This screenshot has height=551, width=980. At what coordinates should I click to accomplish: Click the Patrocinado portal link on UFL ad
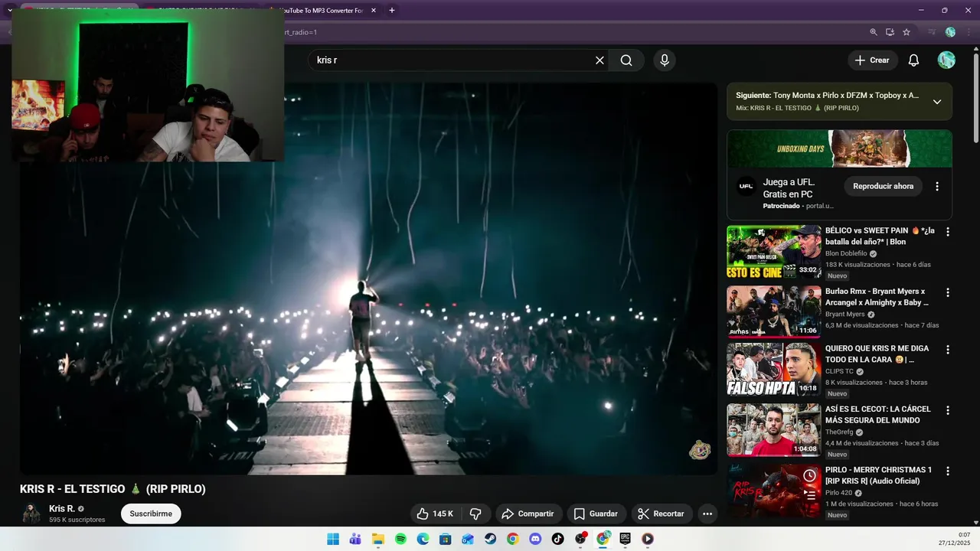tap(798, 206)
